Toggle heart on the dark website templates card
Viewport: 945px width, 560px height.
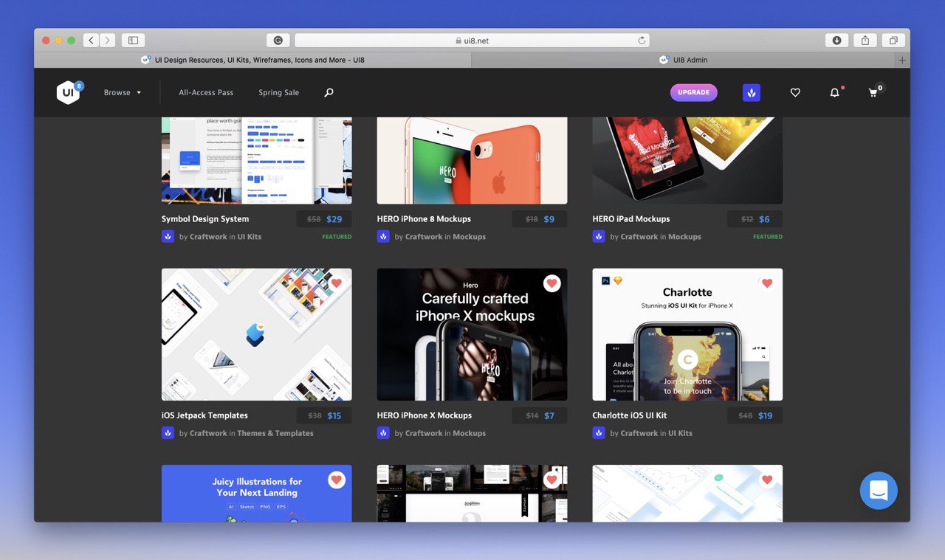point(551,480)
